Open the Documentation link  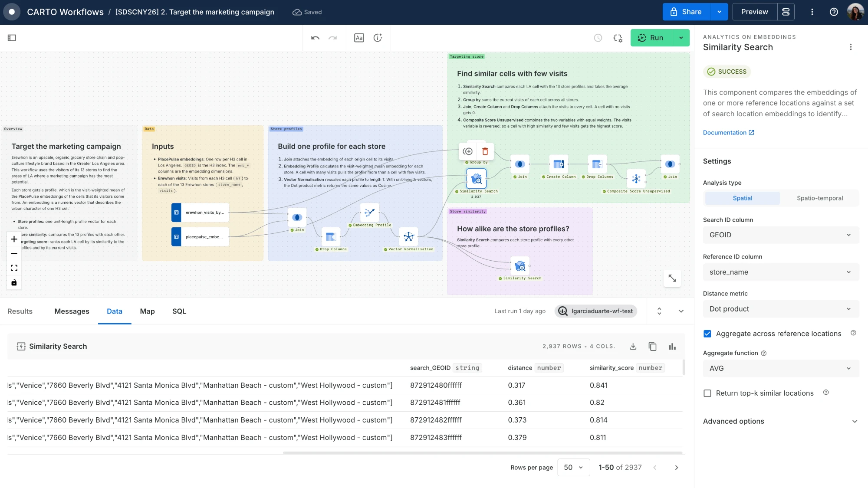[x=728, y=133]
